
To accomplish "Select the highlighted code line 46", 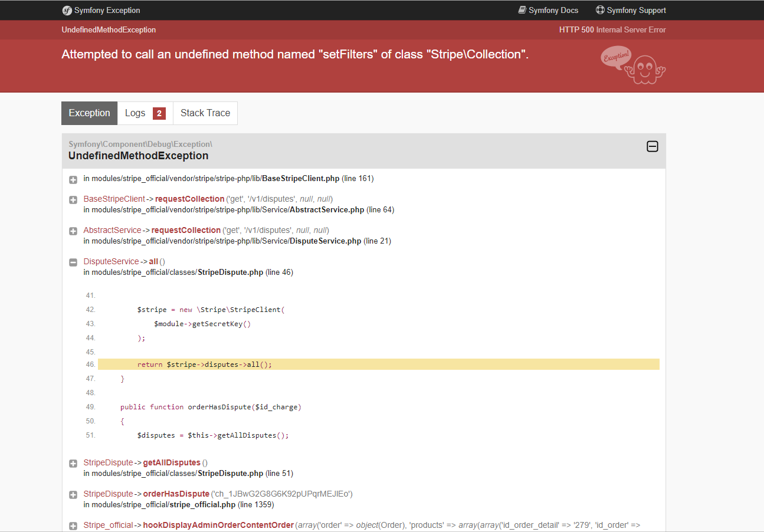I will tap(379, 364).
